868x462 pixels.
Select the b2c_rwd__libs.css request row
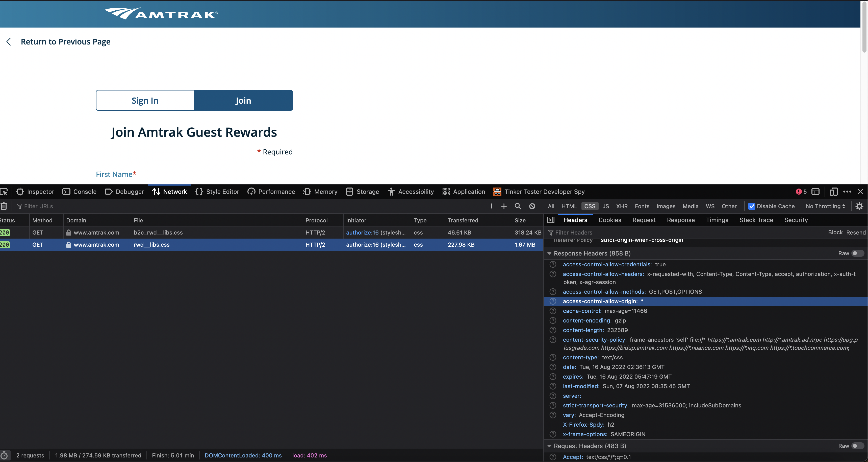pos(271,233)
